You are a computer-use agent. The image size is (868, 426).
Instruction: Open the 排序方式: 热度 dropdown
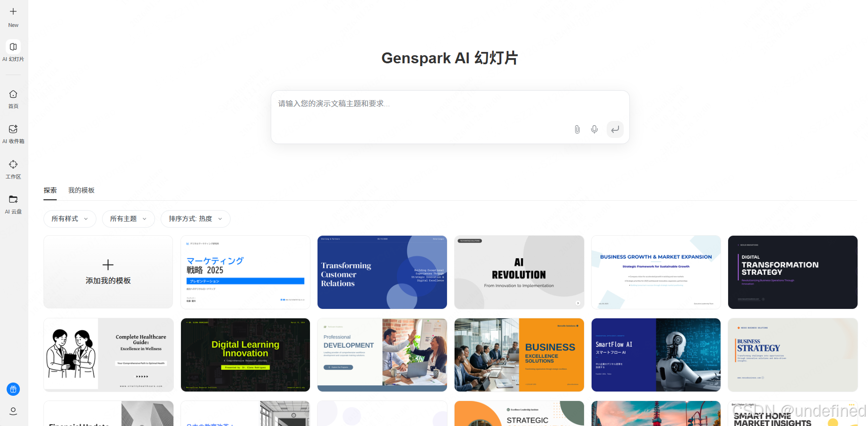pos(196,219)
